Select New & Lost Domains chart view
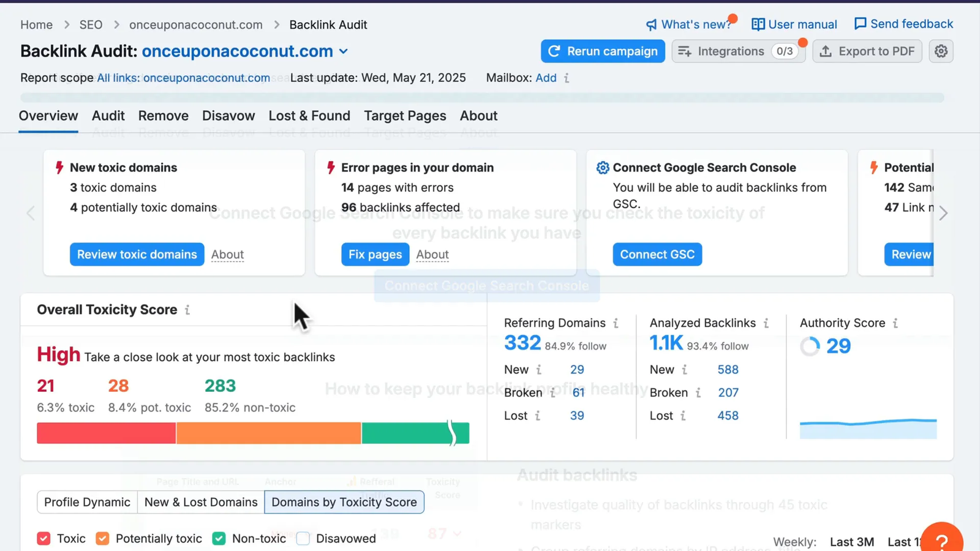Screen dimensions: 980x551 (201, 502)
